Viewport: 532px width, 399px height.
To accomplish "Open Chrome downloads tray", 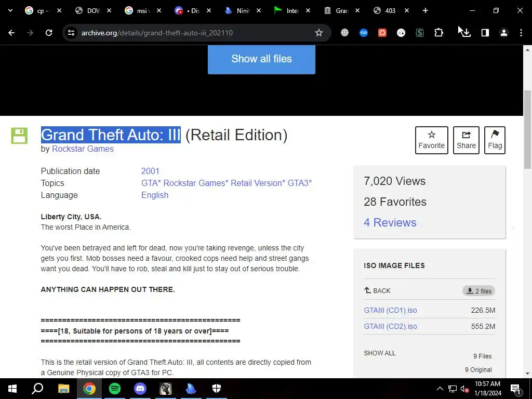I will [467, 33].
